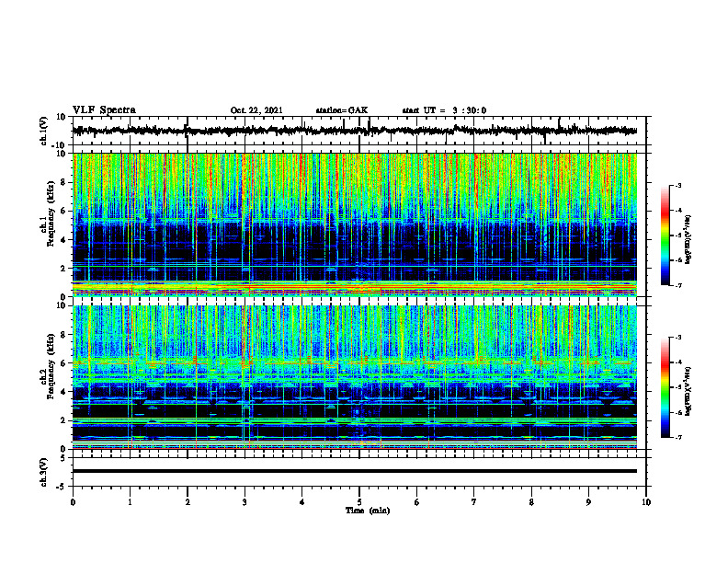The image size is (728, 563).
Task: Click the 8 kHz tick label on ch.1 spectrogram
Action: pyautogui.click(x=64, y=182)
